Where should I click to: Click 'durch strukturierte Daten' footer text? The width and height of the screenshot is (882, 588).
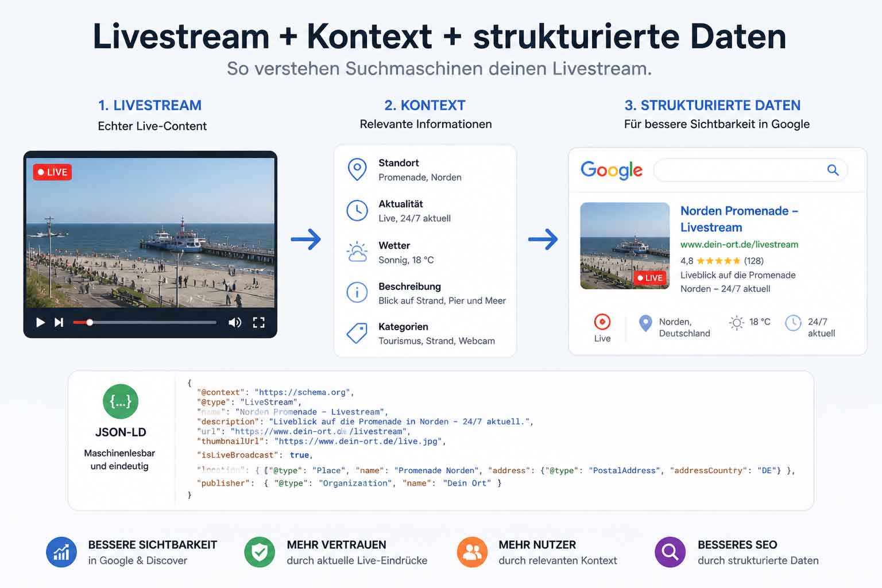click(x=758, y=560)
